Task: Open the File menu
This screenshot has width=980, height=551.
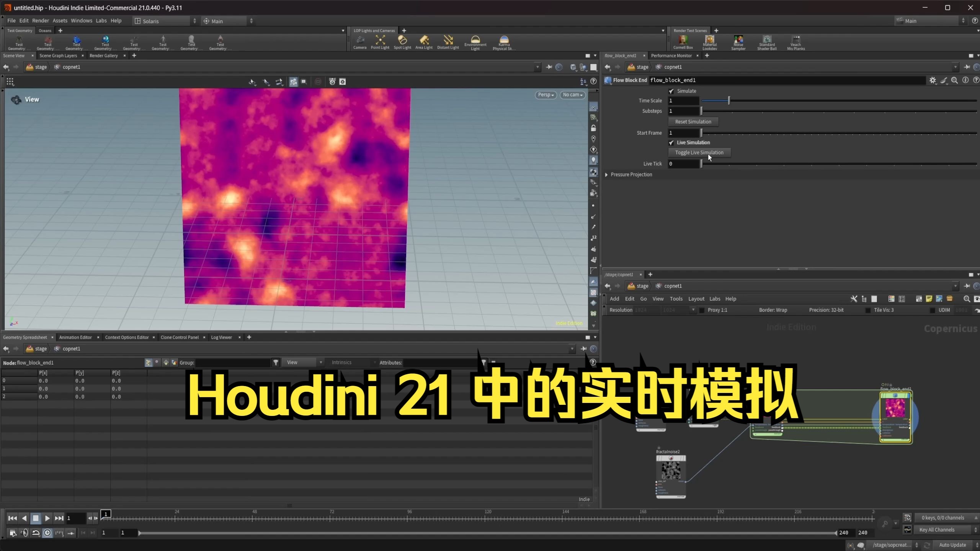Action: click(x=11, y=21)
